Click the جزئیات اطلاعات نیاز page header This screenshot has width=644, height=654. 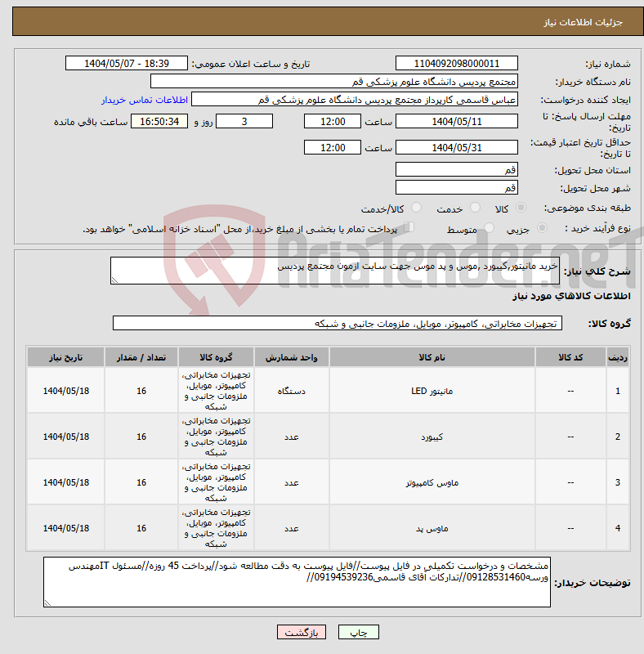point(583,22)
